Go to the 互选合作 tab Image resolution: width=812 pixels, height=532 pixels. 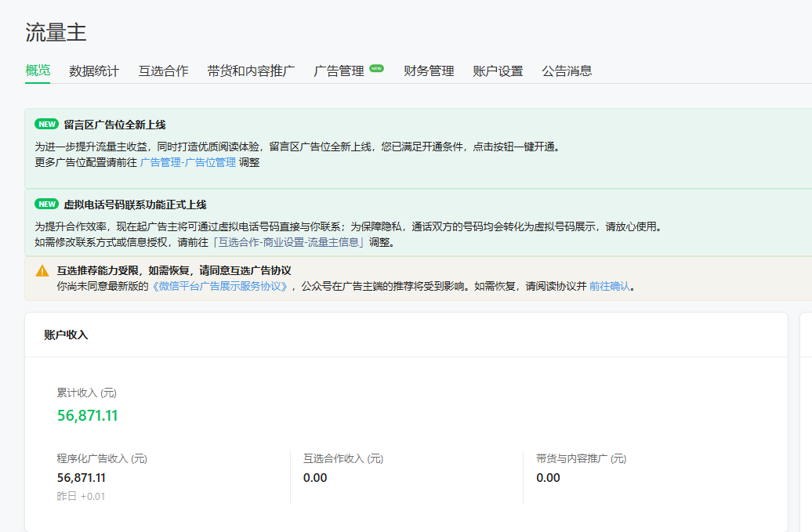click(x=163, y=71)
